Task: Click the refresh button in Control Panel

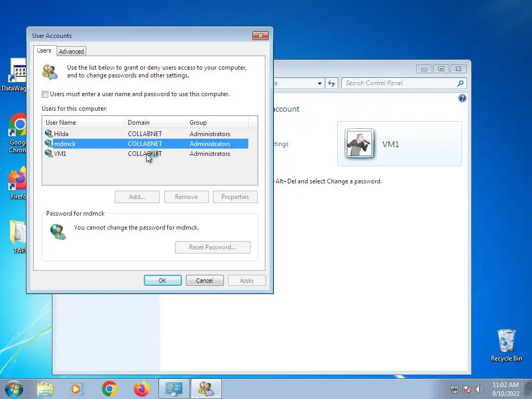Action: pos(331,83)
